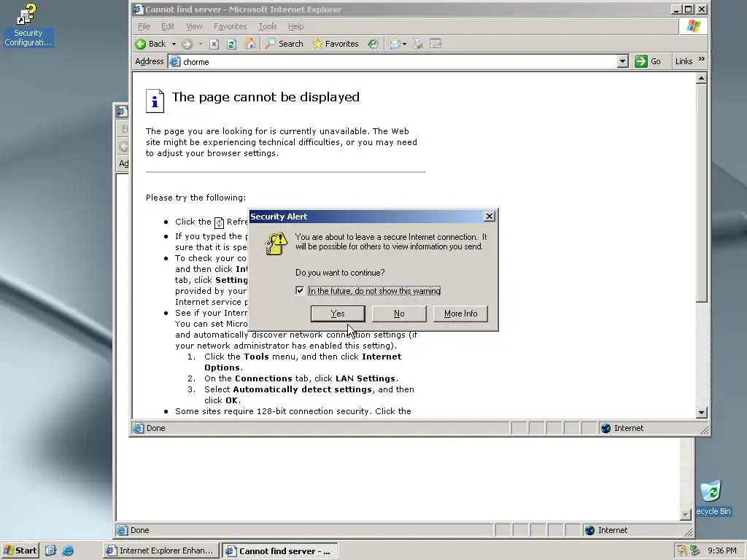Select the Recycle Bin desktop icon
The width and height of the screenshot is (747, 560).
point(712,498)
